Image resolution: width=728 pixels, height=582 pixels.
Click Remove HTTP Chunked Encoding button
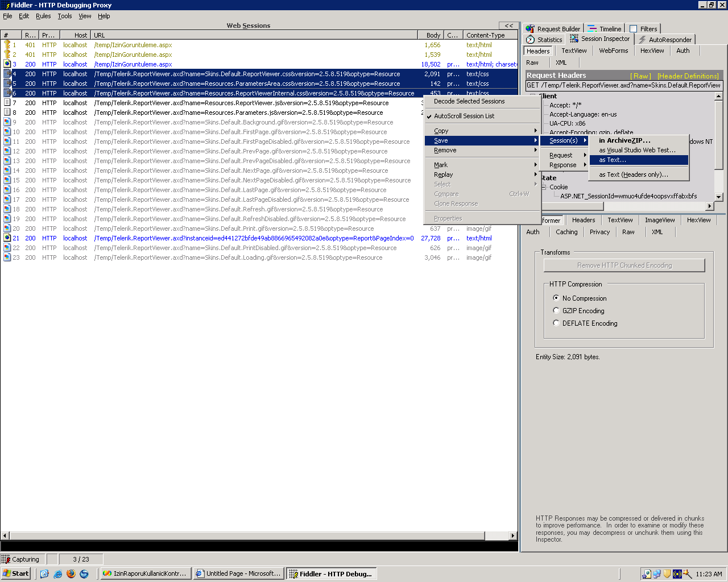click(624, 265)
